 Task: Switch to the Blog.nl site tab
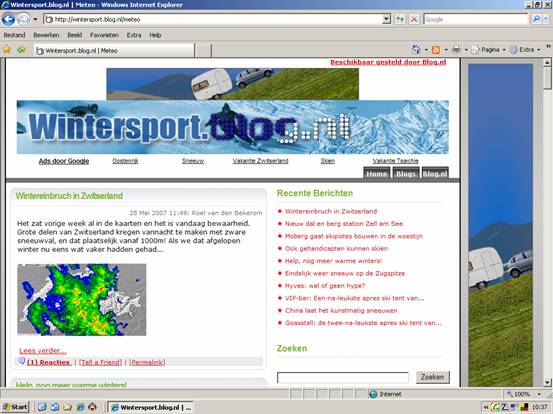[435, 173]
